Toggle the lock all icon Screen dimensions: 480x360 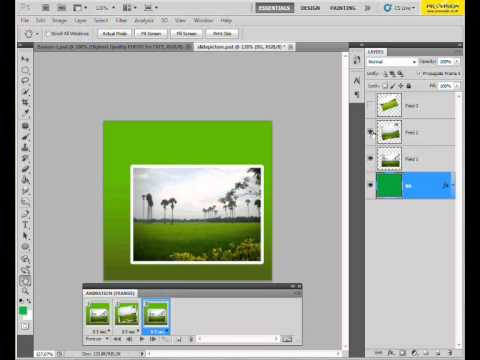[x=409, y=86]
